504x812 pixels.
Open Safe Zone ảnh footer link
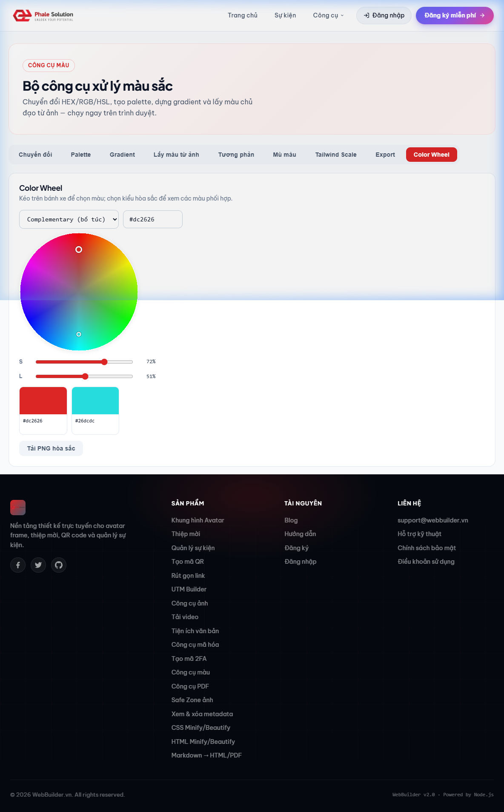192,700
